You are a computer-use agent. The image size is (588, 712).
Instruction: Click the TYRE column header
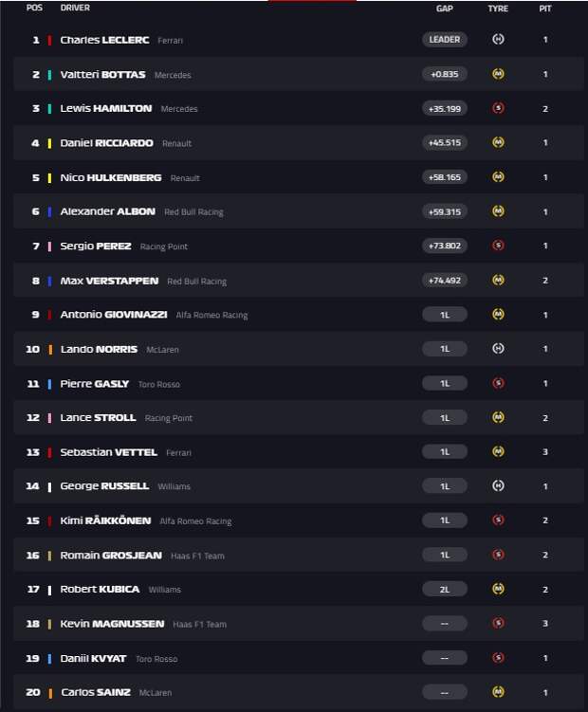[x=498, y=9]
